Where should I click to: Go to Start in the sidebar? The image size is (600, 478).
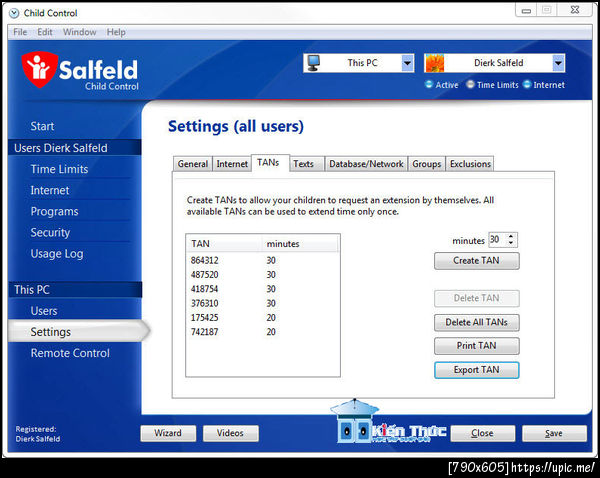[42, 126]
